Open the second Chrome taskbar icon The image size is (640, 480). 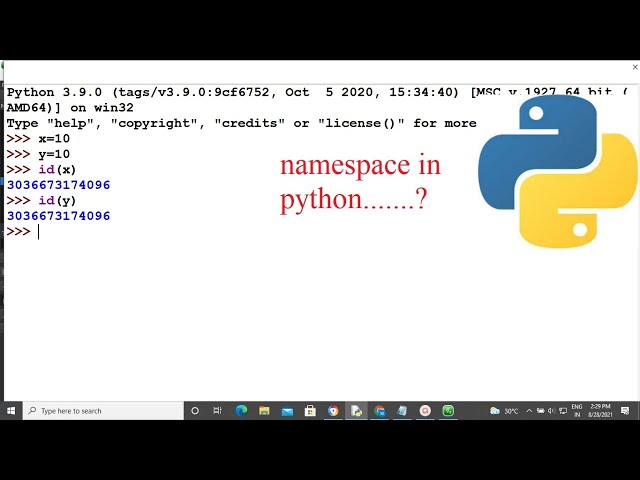[379, 411]
